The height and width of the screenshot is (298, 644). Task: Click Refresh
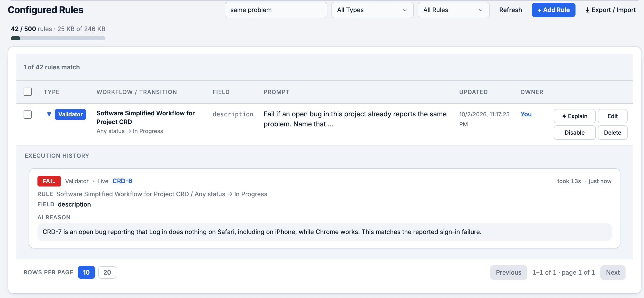click(x=510, y=10)
